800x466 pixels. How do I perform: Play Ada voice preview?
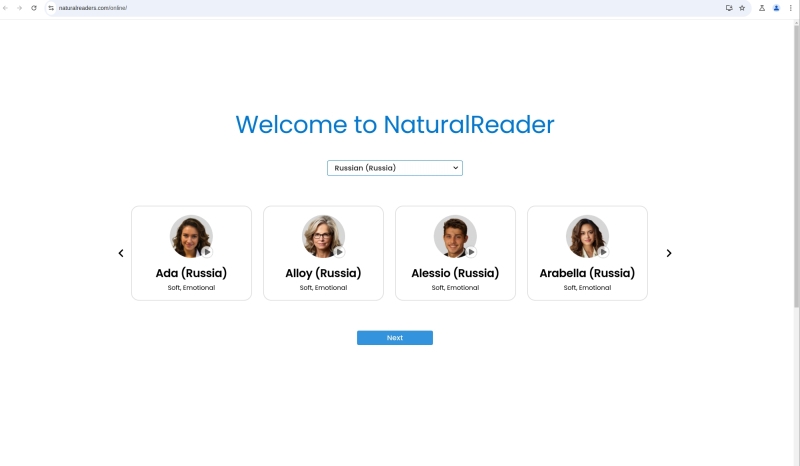pyautogui.click(x=207, y=252)
